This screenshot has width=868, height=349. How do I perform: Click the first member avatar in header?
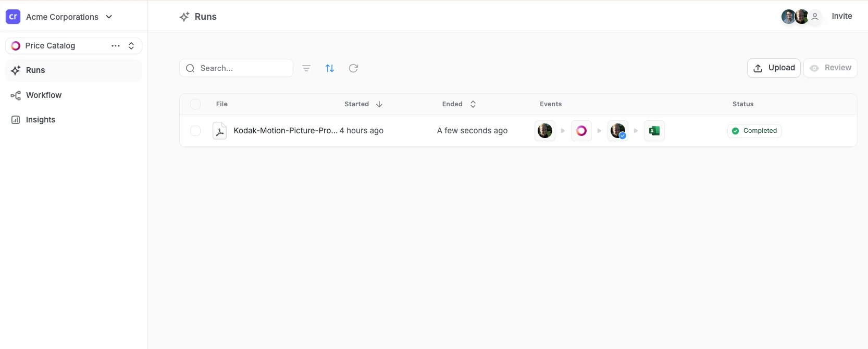pyautogui.click(x=788, y=17)
